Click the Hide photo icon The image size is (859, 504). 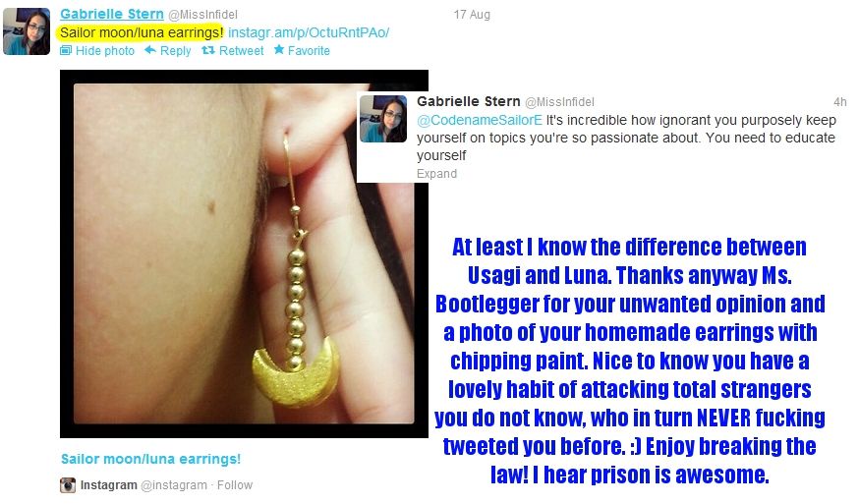65,50
